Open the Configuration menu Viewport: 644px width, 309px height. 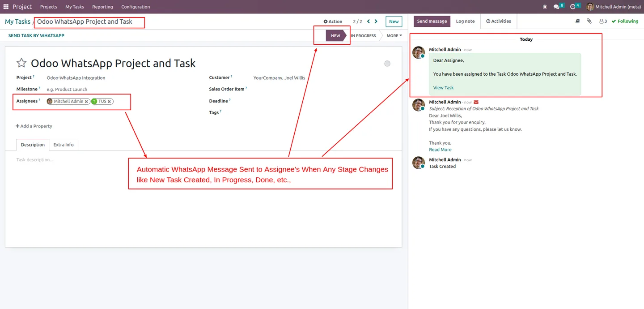136,7
